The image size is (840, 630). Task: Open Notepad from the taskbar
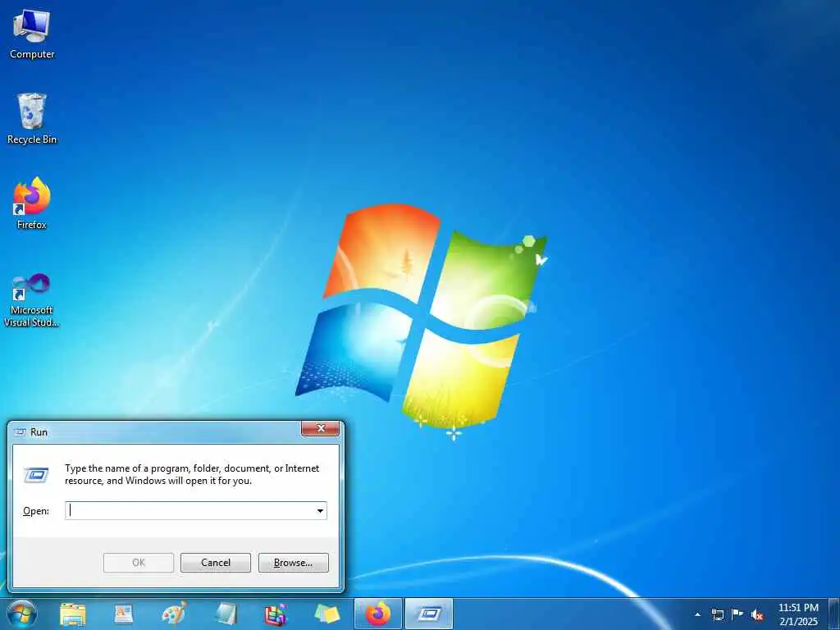tap(226, 614)
